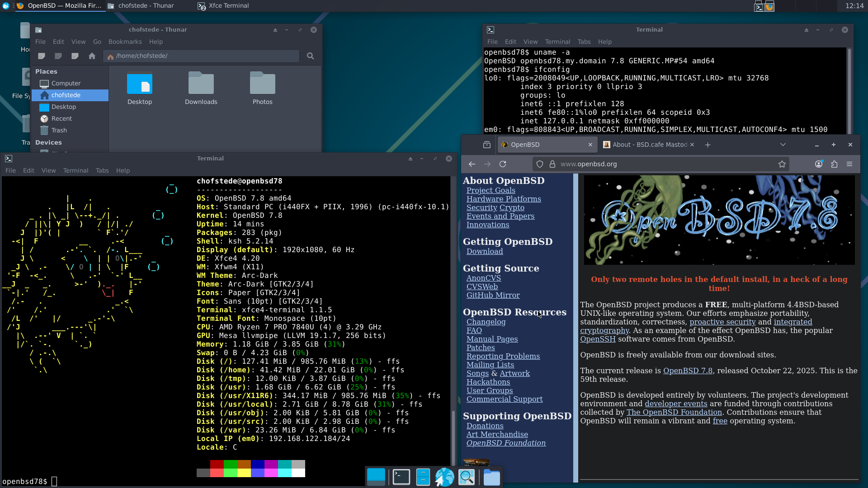The image size is (868, 488).
Task: Follow the Hardware Platforms link
Action: 504,199
